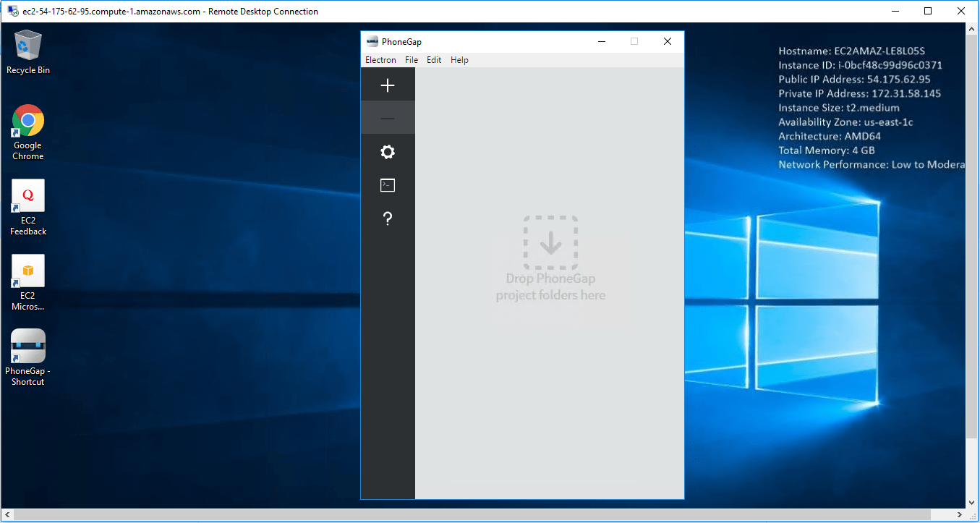Image resolution: width=980 pixels, height=523 pixels.
Task: Select the EC2 Microsoft desktop shortcut
Action: [x=28, y=282]
